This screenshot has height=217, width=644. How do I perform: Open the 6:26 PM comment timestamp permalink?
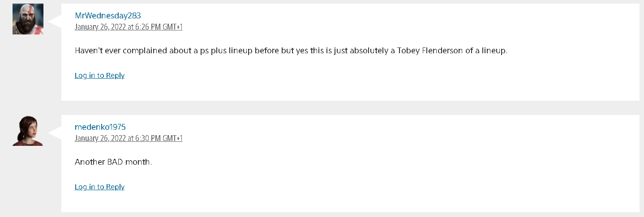[129, 27]
